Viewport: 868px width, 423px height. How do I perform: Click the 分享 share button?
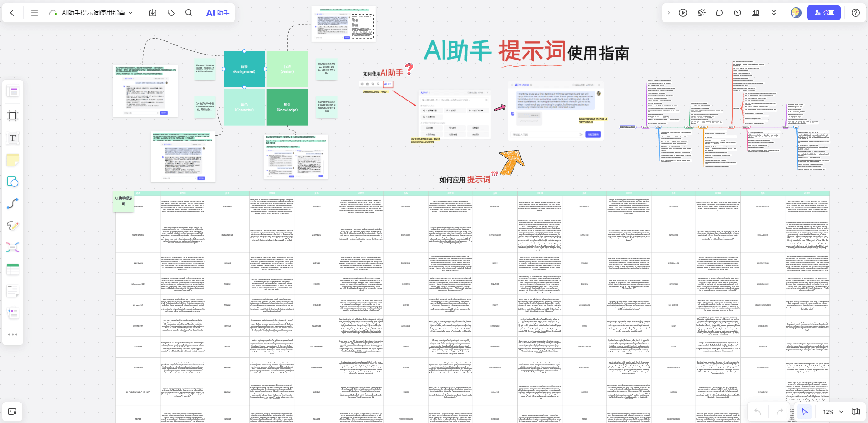[x=824, y=13]
